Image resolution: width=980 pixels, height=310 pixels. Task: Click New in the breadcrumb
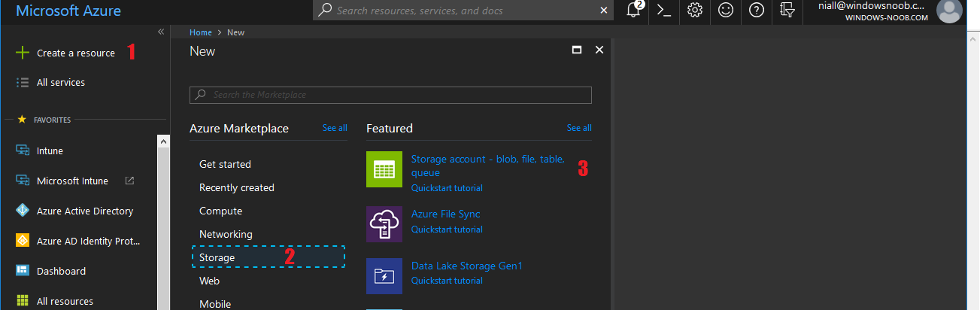[x=235, y=32]
